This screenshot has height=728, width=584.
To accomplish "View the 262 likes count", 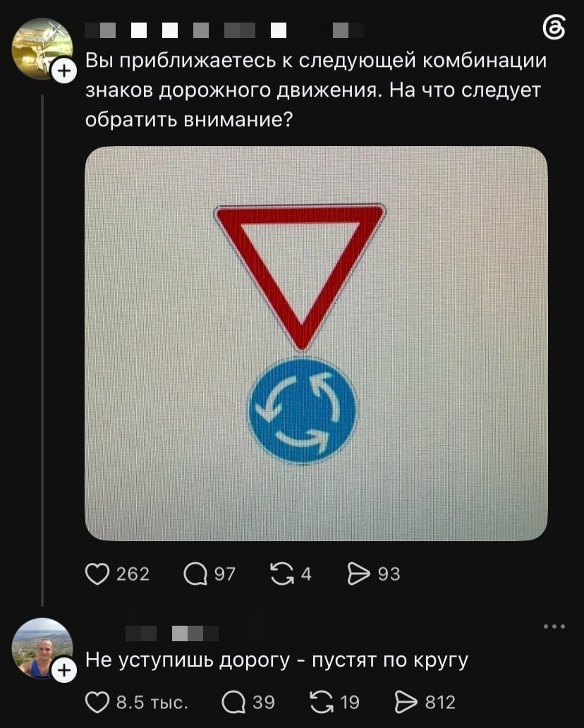I will [x=133, y=574].
